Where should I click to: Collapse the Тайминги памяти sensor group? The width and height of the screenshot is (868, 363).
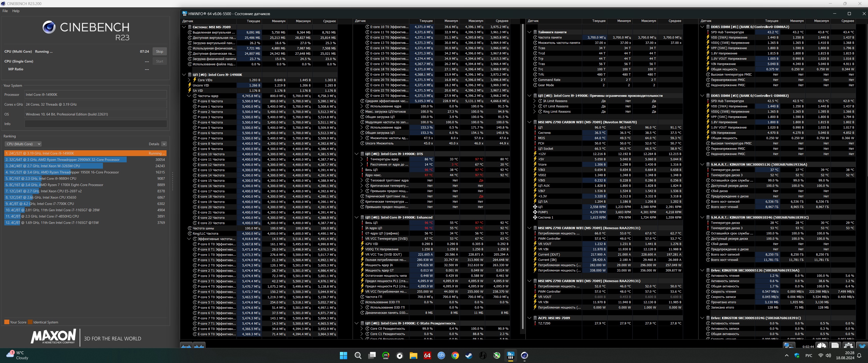[x=529, y=32]
